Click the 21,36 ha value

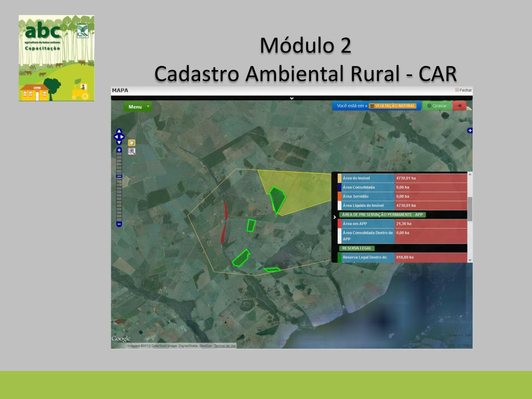click(404, 223)
